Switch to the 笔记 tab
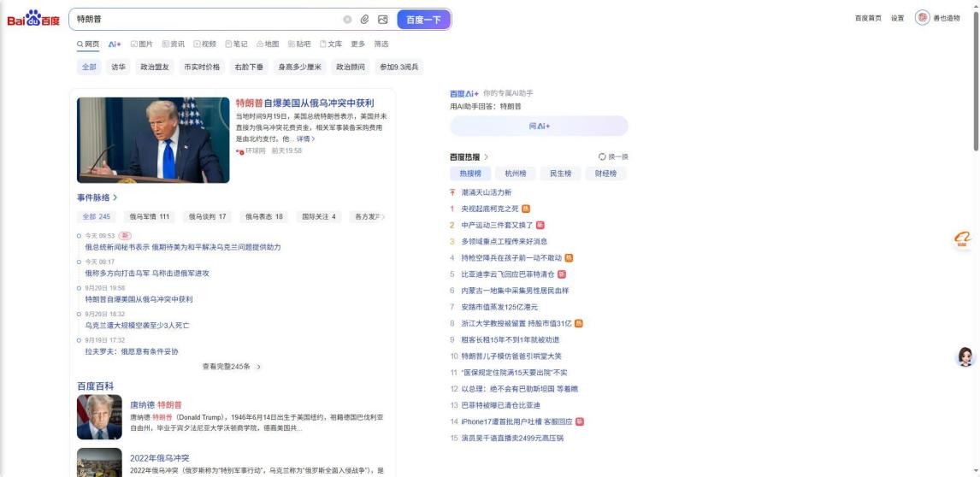The width and height of the screenshot is (980, 477). coord(236,44)
